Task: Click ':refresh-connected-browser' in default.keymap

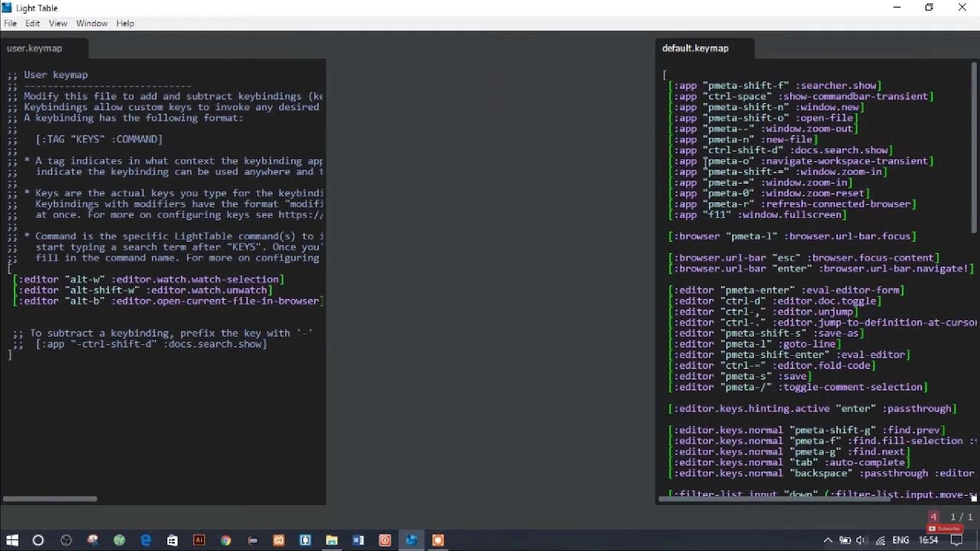Action: (836, 204)
